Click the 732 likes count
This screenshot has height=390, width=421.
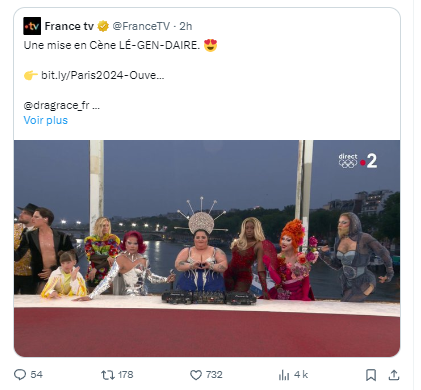[x=214, y=375]
